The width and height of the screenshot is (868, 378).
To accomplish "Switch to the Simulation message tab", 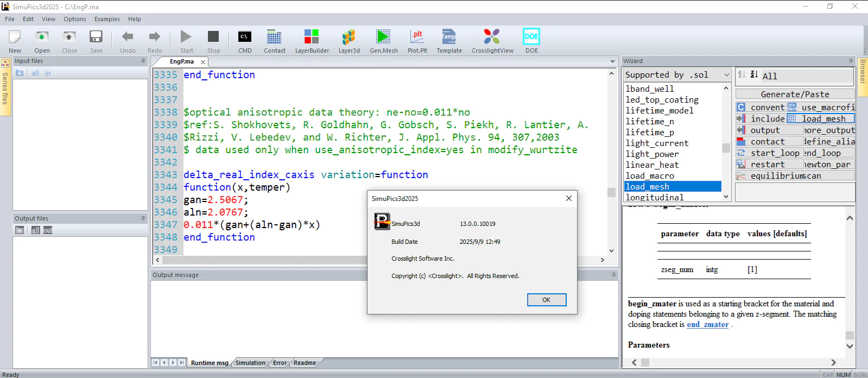I will (x=250, y=363).
